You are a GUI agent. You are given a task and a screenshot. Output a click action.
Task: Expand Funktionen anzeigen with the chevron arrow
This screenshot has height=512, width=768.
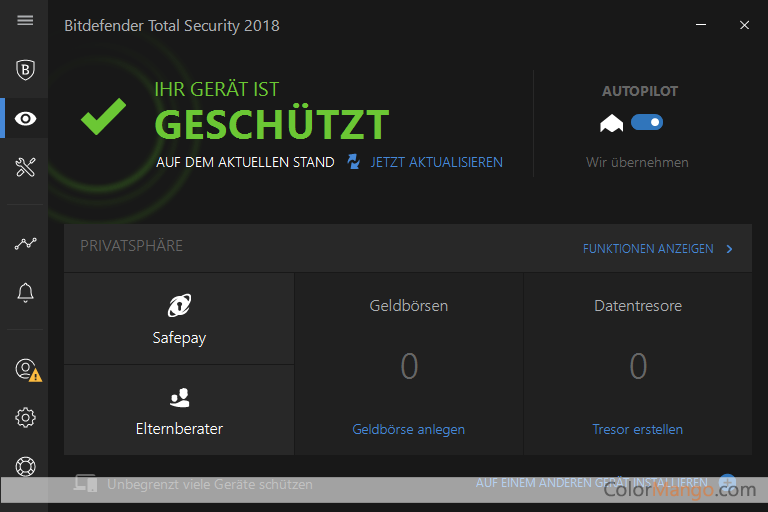point(729,249)
